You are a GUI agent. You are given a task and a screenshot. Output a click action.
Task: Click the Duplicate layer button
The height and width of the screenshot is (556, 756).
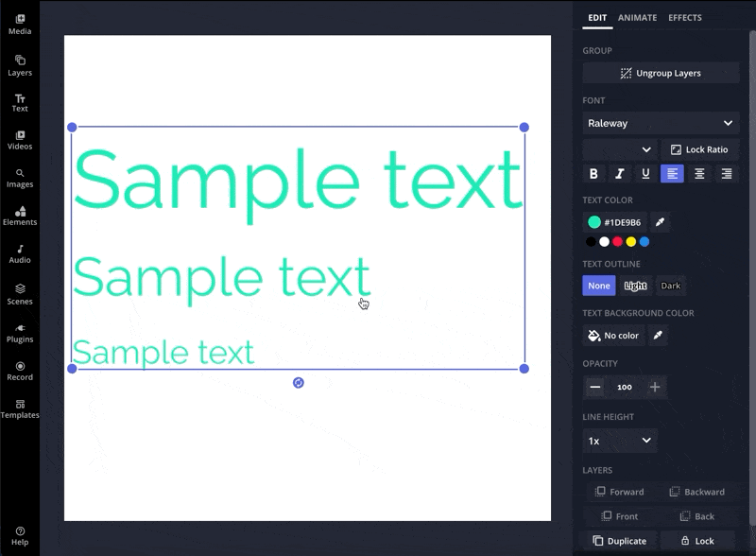coord(620,541)
